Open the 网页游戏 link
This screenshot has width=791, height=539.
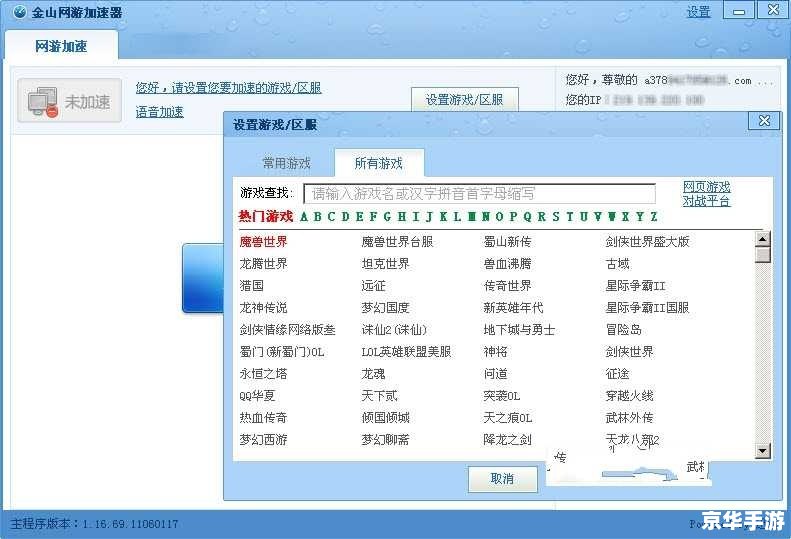pyautogui.click(x=706, y=187)
